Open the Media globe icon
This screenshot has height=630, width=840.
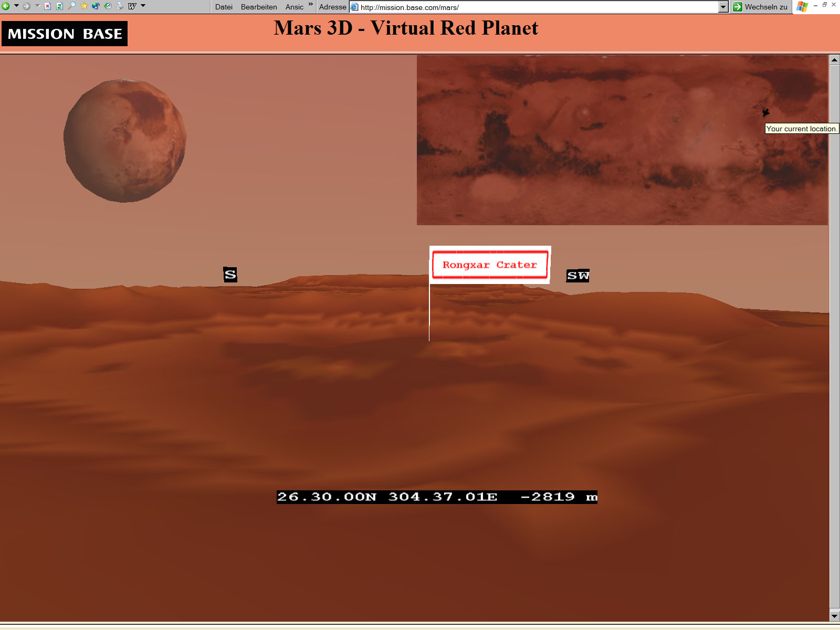pos(96,6)
